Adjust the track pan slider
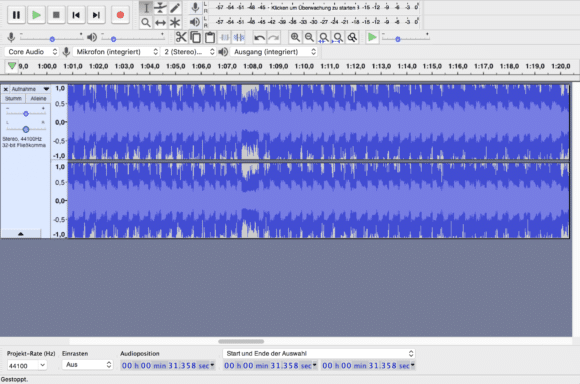 tap(26, 129)
